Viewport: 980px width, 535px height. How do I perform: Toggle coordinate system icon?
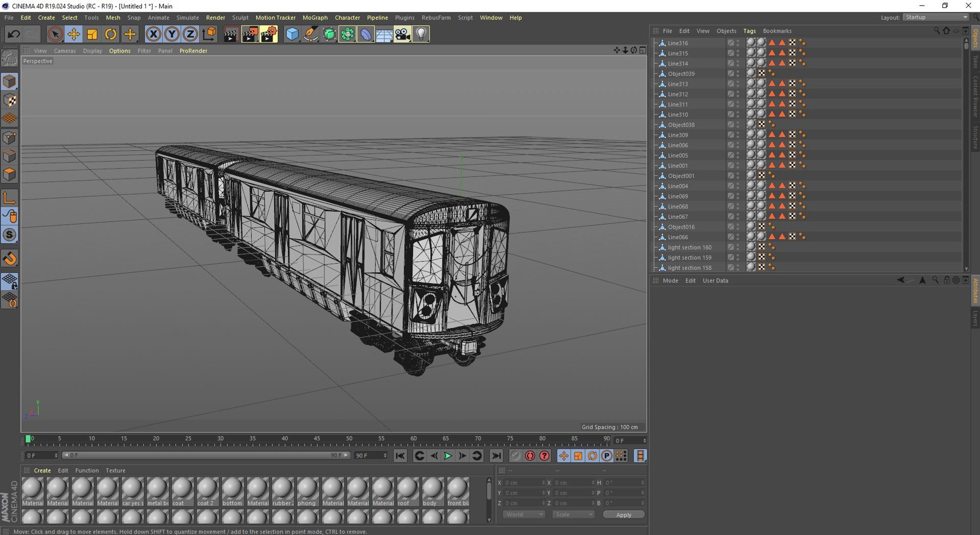(209, 34)
